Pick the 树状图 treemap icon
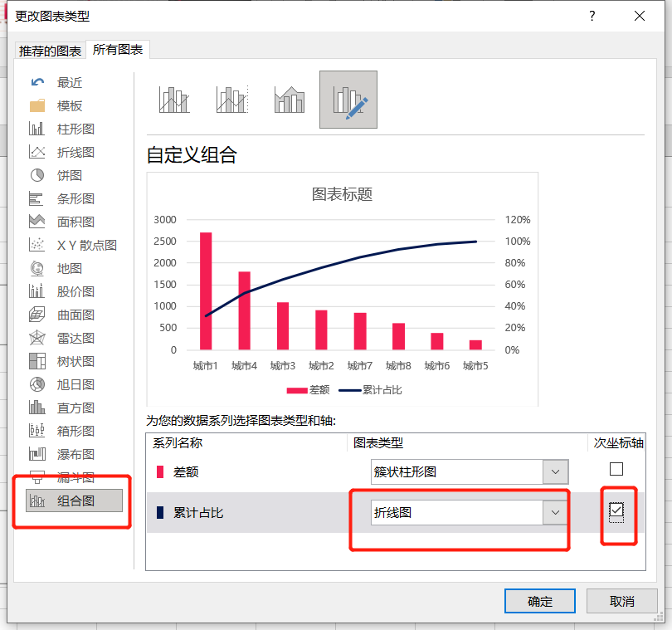The height and width of the screenshot is (630, 672). 37,361
